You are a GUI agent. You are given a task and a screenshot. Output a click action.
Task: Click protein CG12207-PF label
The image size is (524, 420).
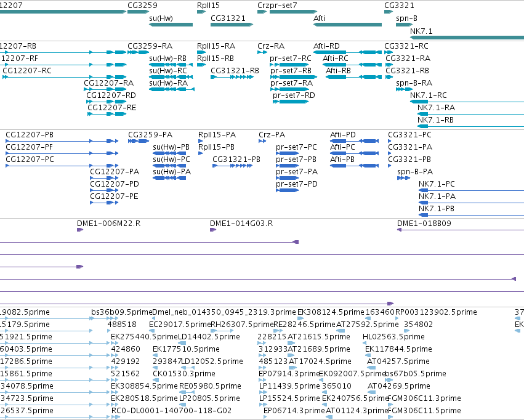[29, 147]
